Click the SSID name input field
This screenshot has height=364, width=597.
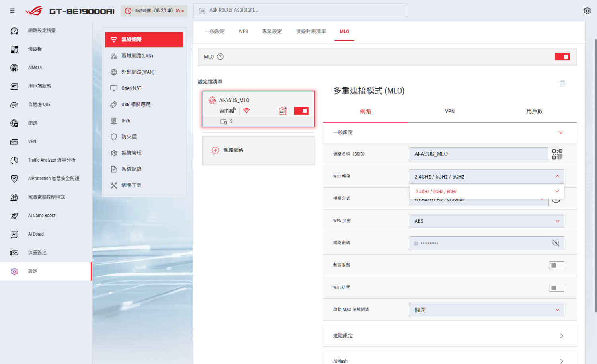coord(479,154)
